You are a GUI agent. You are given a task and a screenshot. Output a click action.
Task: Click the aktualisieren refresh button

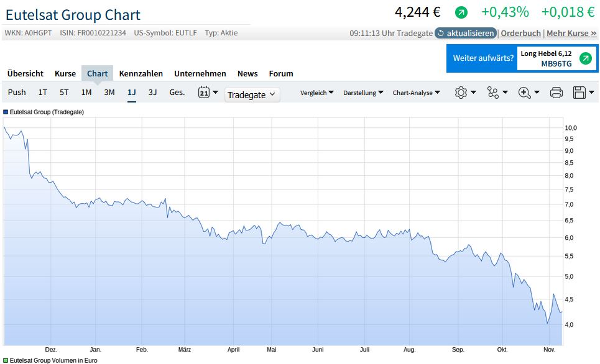click(466, 33)
